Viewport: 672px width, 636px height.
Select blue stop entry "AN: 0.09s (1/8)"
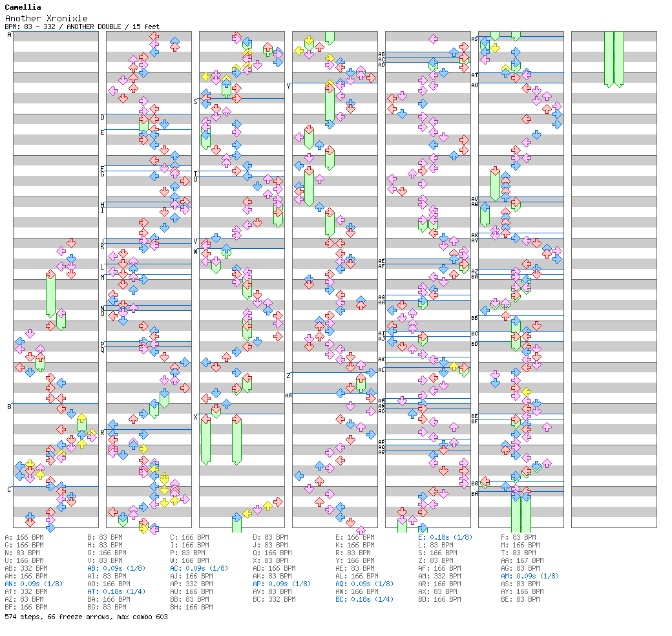[34, 584]
